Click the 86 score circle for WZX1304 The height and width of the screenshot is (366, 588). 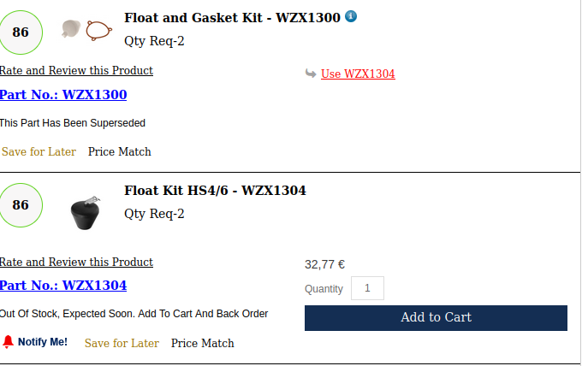(21, 205)
